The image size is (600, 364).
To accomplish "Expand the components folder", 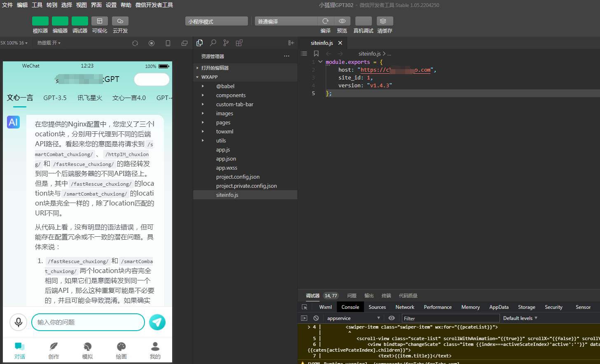I will [245, 95].
